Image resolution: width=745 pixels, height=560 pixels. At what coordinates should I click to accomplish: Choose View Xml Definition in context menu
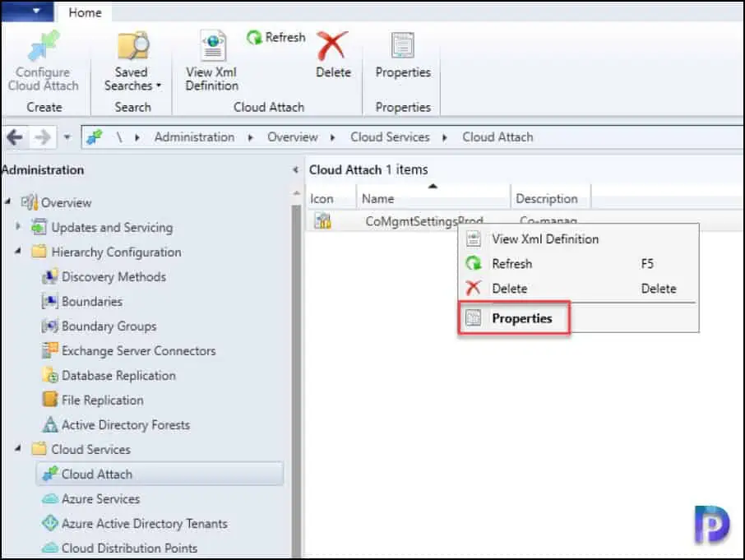pyautogui.click(x=578, y=239)
